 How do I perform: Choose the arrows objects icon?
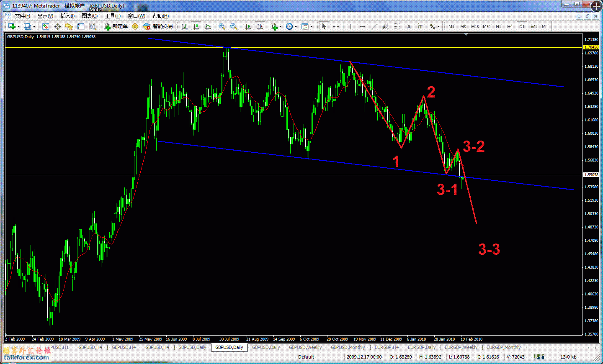pos(432,26)
